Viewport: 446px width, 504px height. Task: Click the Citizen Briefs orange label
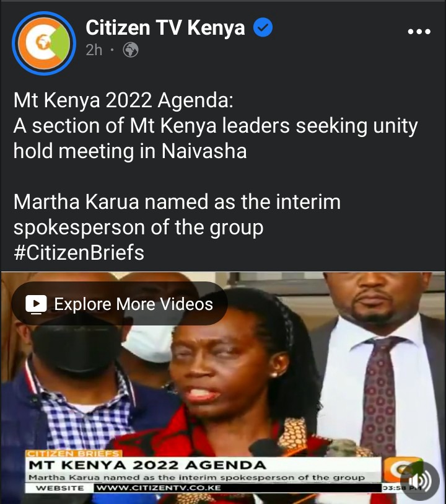click(x=74, y=453)
